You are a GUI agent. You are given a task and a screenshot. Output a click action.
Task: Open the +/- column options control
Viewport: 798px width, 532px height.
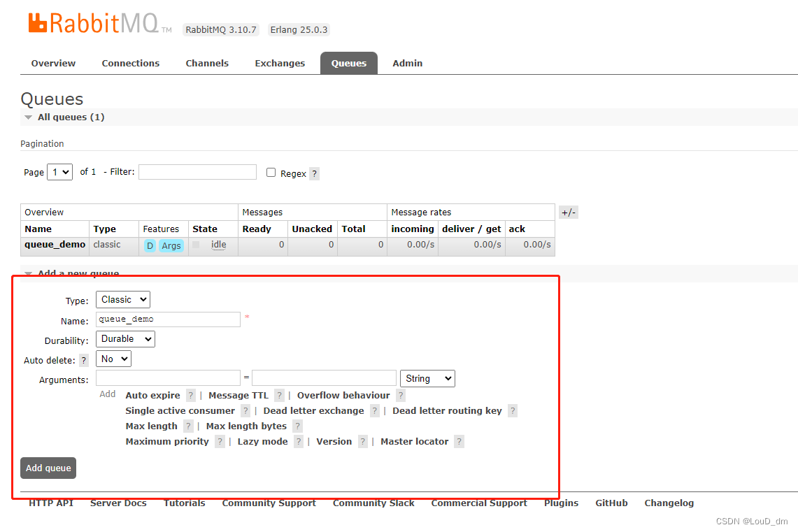pos(569,212)
